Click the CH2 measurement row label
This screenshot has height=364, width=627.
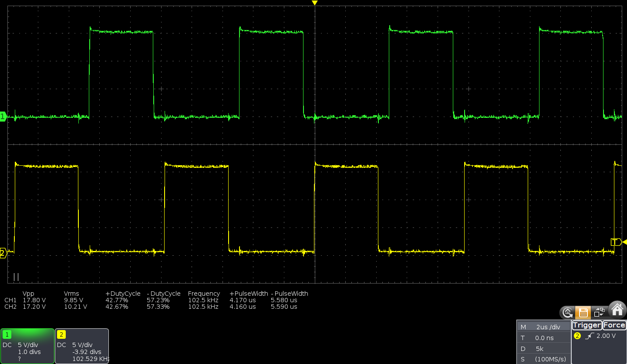[10, 307]
